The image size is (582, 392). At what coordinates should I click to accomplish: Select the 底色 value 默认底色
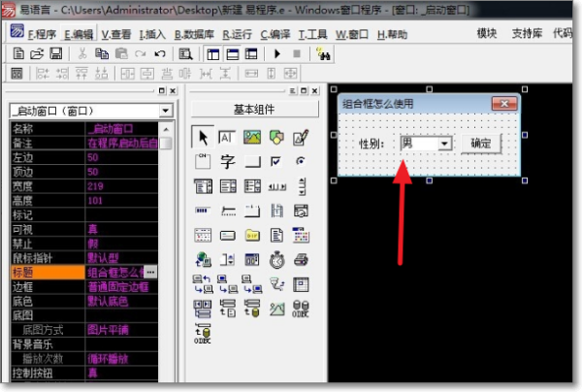click(108, 301)
